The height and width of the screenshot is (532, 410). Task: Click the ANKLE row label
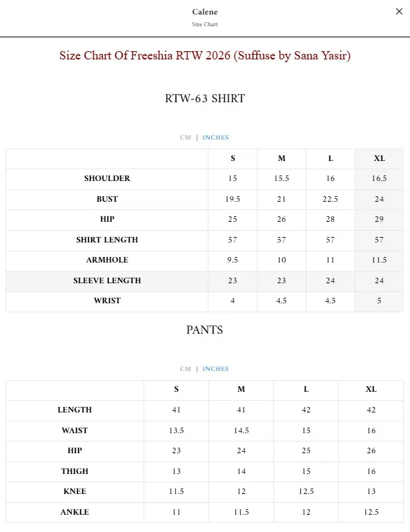point(75,512)
